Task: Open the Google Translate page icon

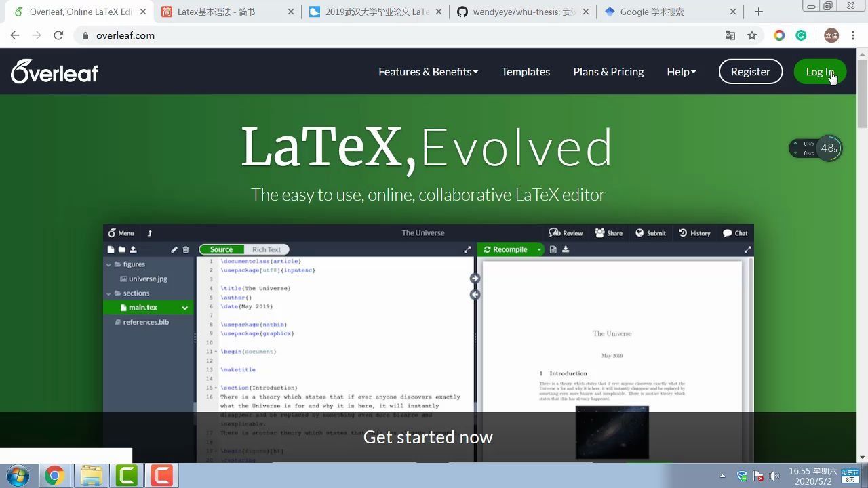Action: pyautogui.click(x=730, y=35)
